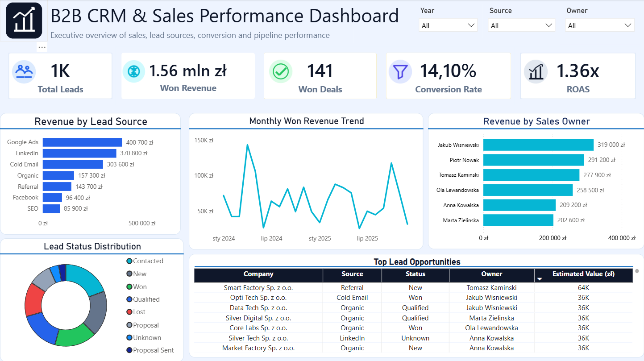The height and width of the screenshot is (361, 644).
Task: Click the Won Revenue currency icon
Action: click(133, 71)
